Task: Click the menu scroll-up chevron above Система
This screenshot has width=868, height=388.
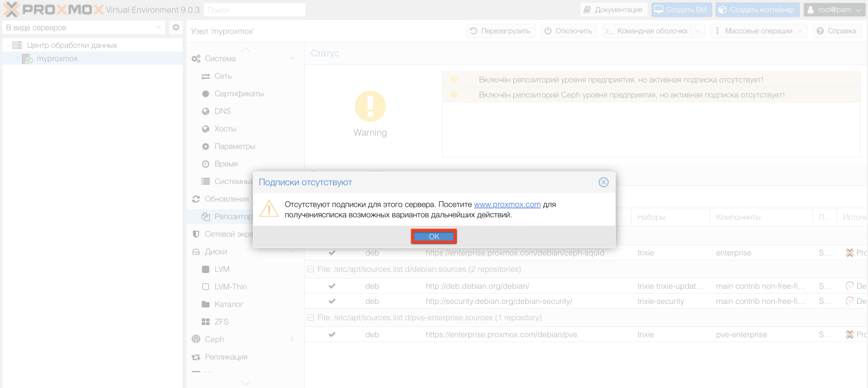Action: click(x=246, y=49)
